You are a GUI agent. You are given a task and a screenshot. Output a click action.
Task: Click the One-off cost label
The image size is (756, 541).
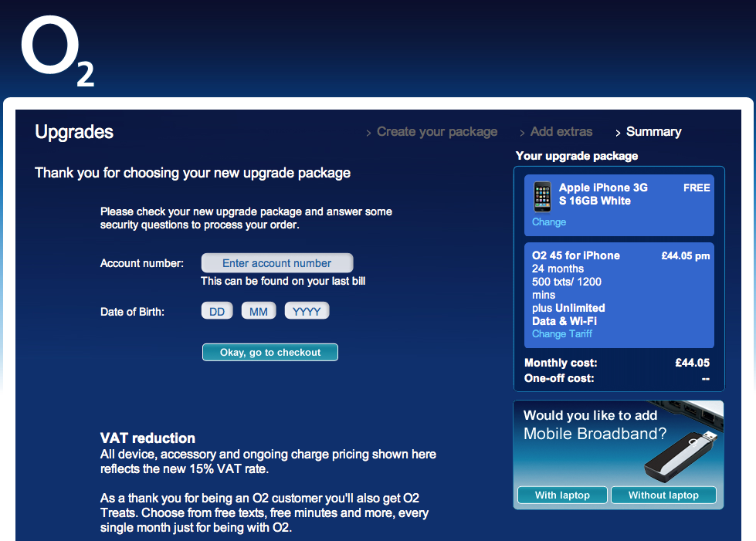click(559, 378)
